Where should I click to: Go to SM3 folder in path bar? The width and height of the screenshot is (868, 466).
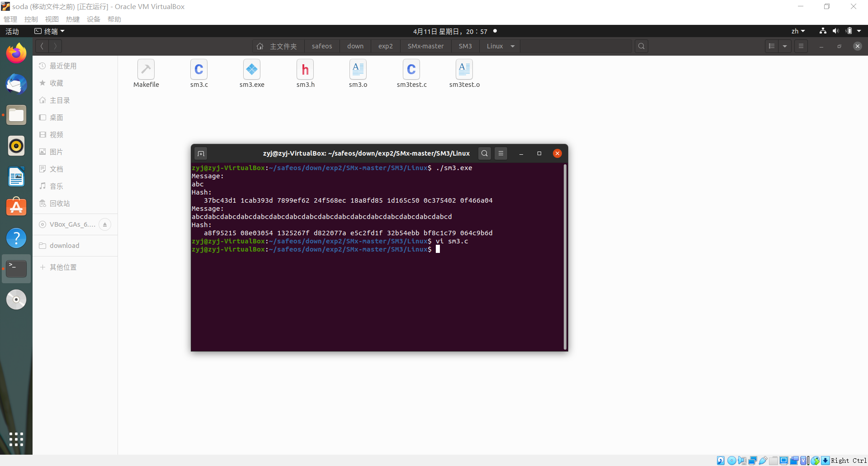[465, 46]
